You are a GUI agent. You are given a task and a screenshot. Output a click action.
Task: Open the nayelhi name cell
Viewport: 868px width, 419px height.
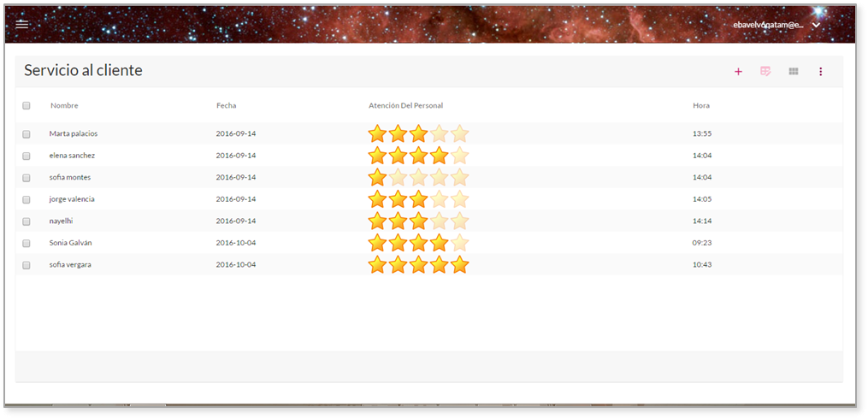tap(61, 221)
